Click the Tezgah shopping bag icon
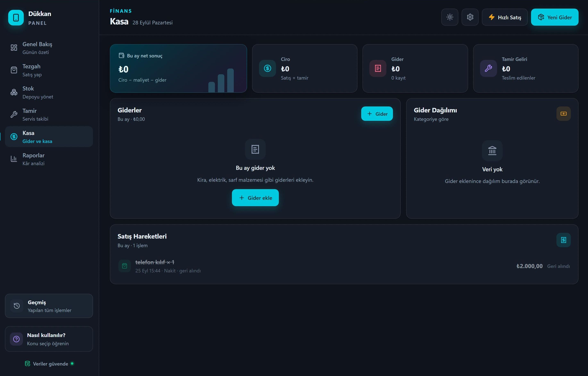 click(x=14, y=70)
